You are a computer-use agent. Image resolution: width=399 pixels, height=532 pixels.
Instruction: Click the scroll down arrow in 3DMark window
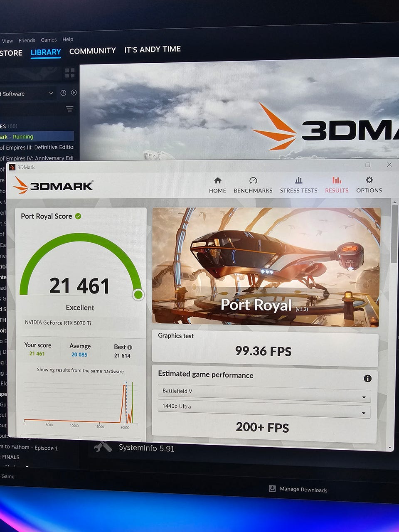[389, 447]
